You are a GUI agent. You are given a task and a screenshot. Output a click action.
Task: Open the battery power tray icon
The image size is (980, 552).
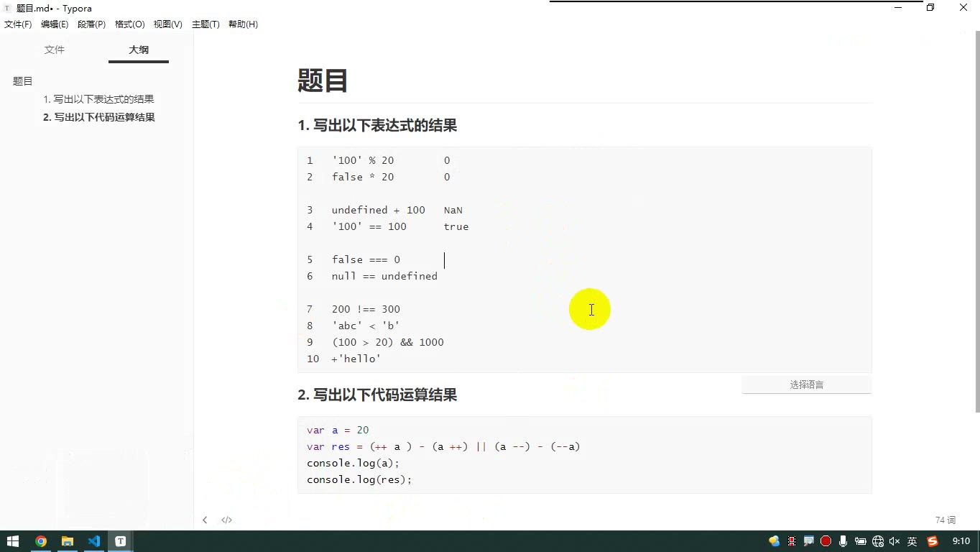(x=860, y=541)
